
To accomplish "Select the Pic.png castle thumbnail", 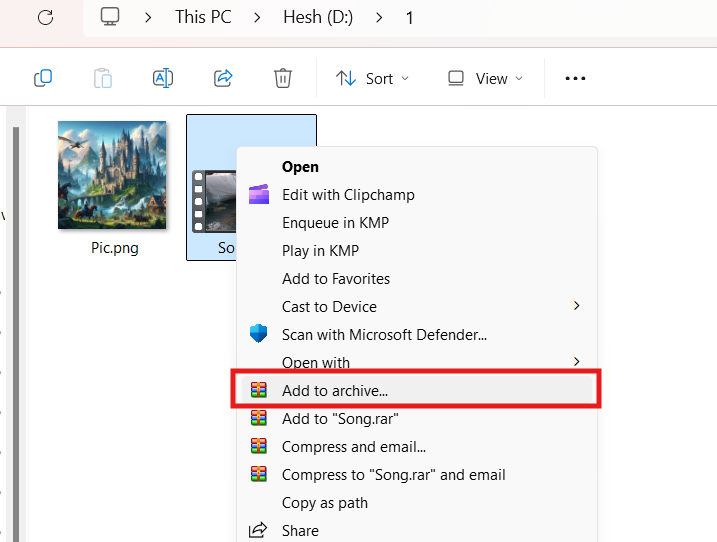I will (x=112, y=175).
